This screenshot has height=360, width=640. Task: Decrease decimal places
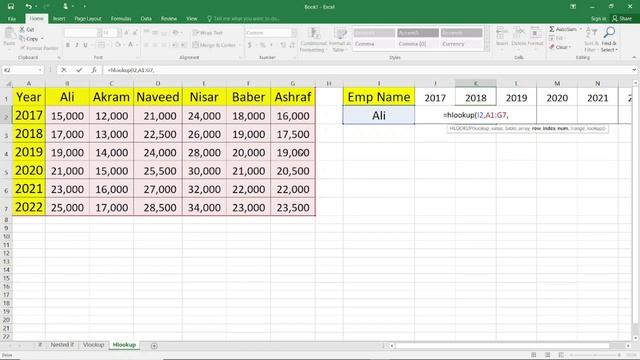pyautogui.click(x=292, y=45)
